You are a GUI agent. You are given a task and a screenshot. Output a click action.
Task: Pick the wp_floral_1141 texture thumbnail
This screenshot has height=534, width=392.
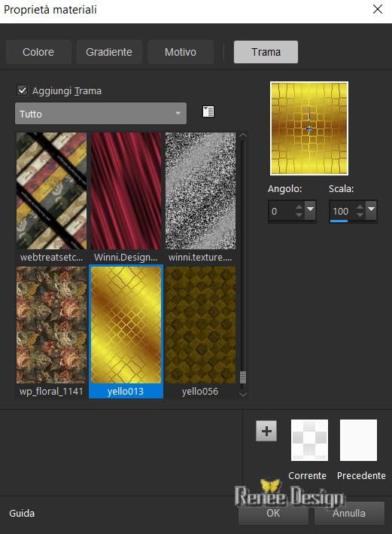[51, 331]
